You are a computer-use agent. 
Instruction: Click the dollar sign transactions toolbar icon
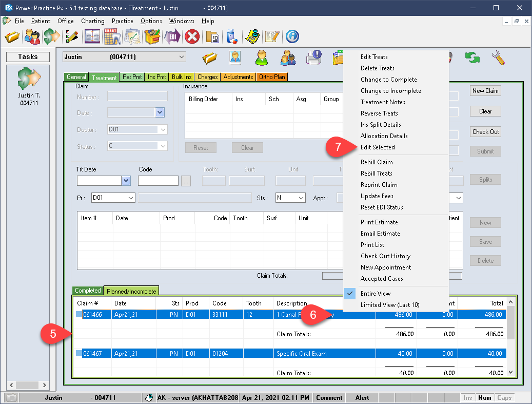52,36
